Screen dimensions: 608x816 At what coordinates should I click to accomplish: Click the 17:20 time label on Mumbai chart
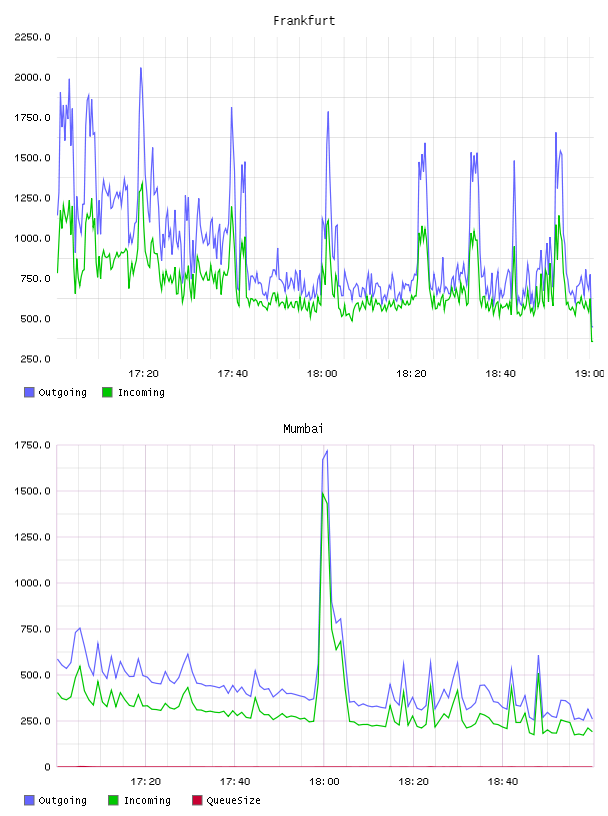(x=145, y=782)
